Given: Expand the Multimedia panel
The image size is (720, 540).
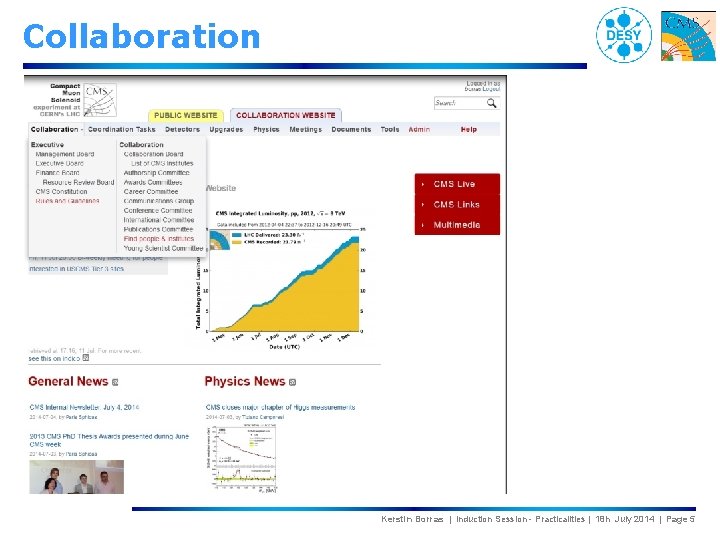Looking at the screenshot, I should coord(457,225).
